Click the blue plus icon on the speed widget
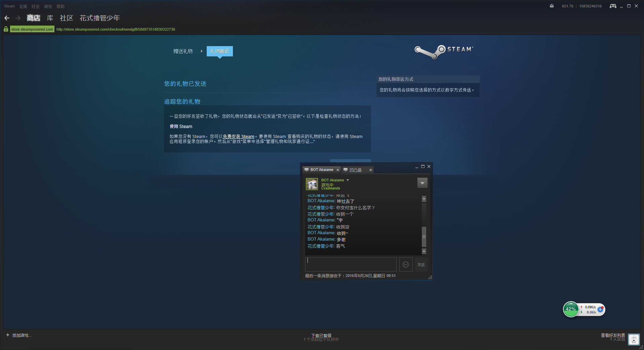The height and width of the screenshot is (350, 644). [x=600, y=309]
